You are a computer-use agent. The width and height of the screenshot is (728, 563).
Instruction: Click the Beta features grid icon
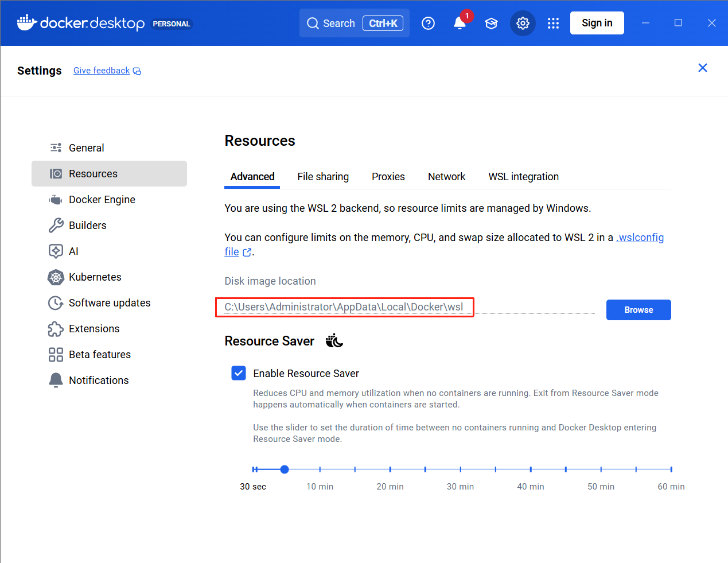click(x=56, y=355)
